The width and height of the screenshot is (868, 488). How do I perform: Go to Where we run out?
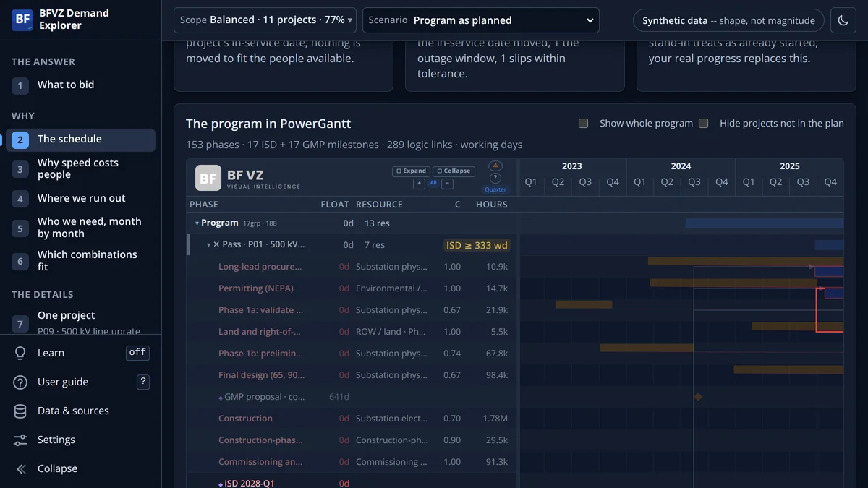[x=80, y=198]
